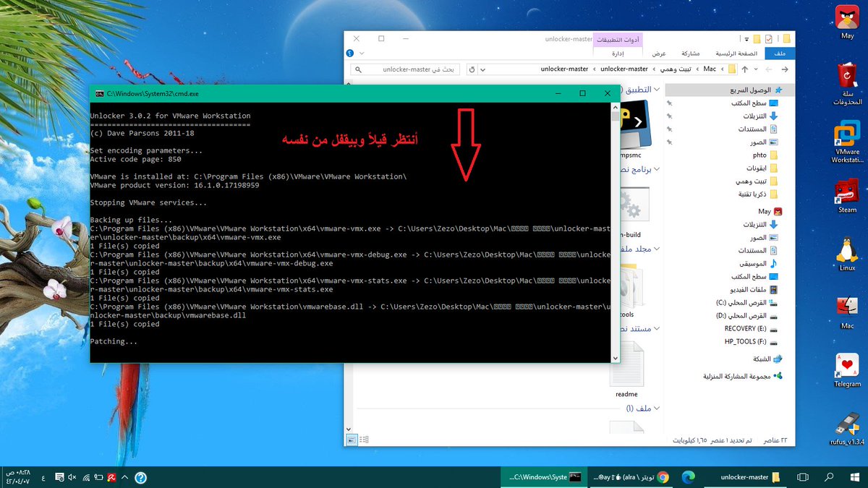Open pinned Desktop (سطح المكتب) in Quick access

(x=754, y=103)
